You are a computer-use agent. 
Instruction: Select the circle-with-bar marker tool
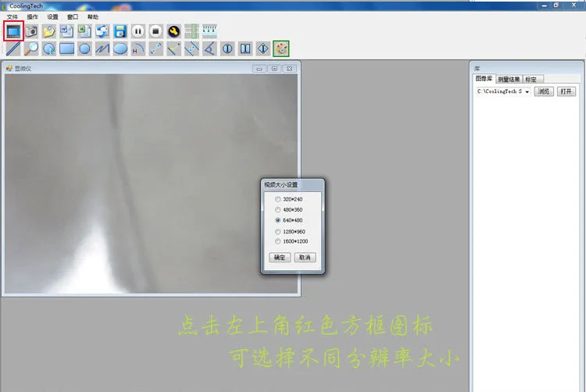tap(227, 48)
